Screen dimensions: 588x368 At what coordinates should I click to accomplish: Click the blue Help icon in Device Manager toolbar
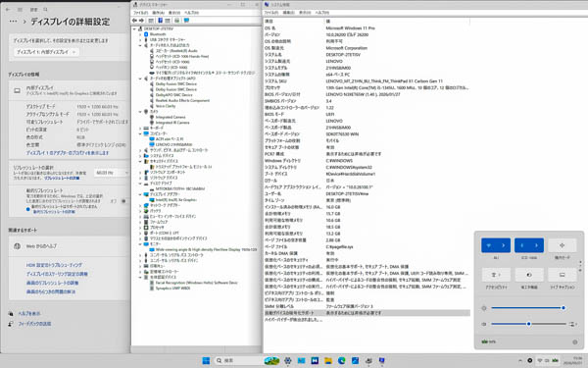click(160, 21)
